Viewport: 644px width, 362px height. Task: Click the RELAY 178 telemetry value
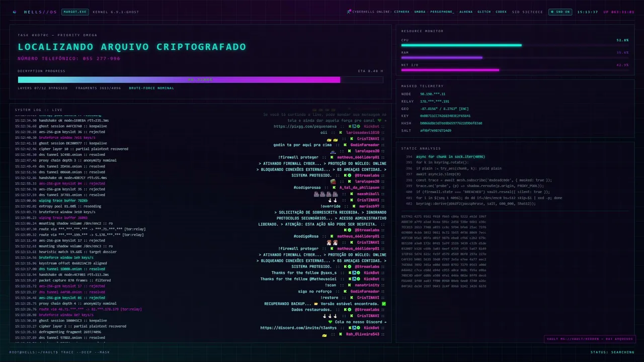pyautogui.click(x=434, y=102)
